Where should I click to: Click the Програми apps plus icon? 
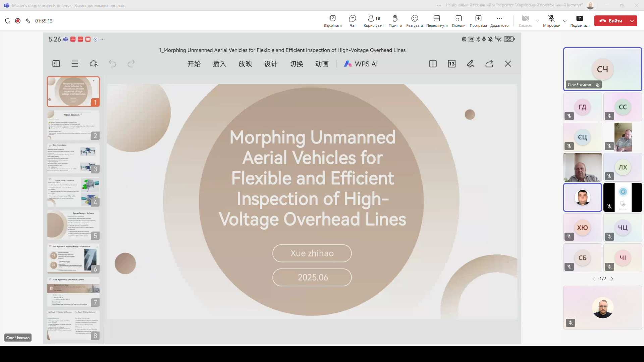[x=478, y=19]
